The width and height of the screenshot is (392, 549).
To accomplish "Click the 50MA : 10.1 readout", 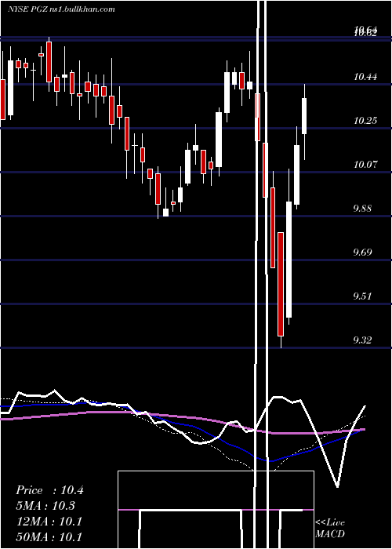I will point(49,536).
